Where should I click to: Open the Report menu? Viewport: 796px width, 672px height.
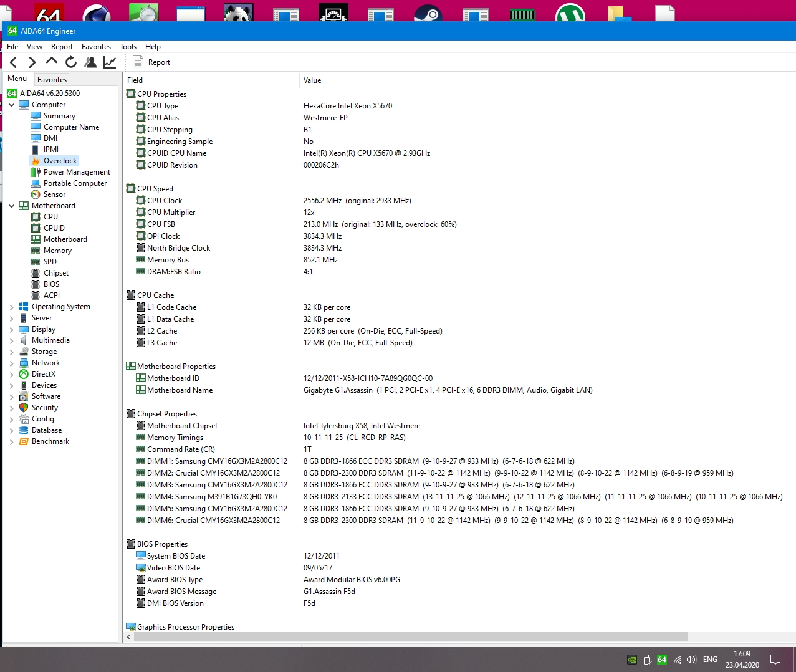(62, 47)
